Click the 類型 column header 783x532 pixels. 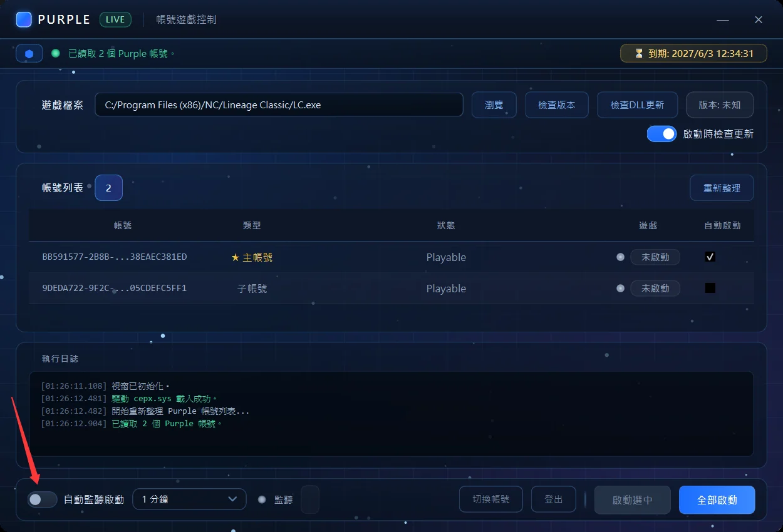(x=252, y=225)
